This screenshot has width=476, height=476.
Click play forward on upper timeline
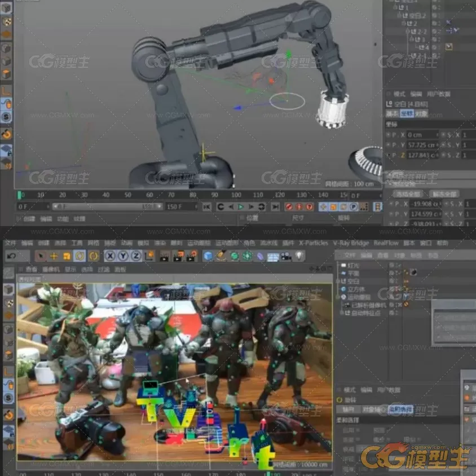tap(241, 207)
